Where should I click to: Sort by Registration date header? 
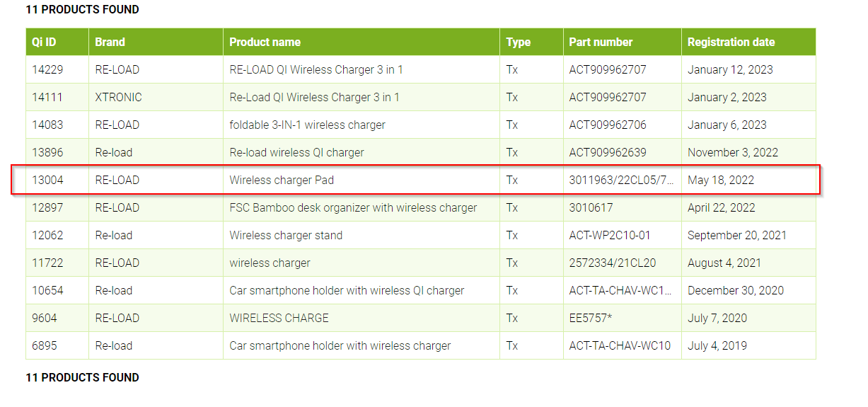point(731,42)
